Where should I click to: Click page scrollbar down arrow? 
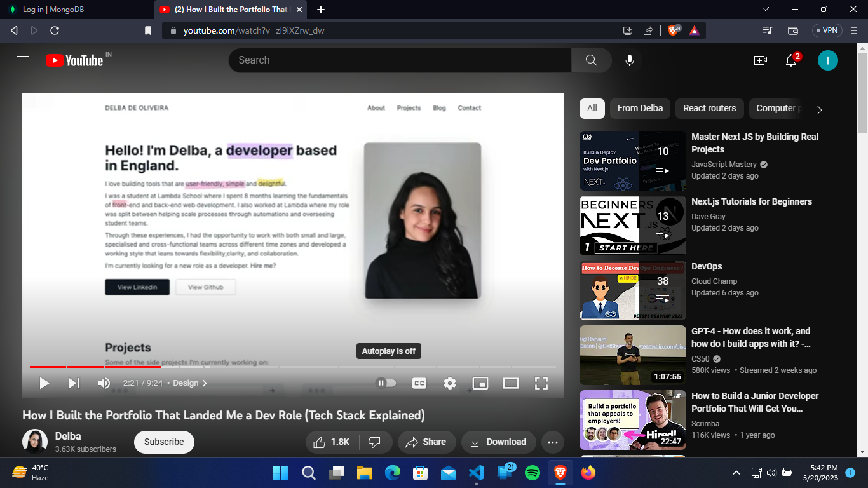[862, 452]
